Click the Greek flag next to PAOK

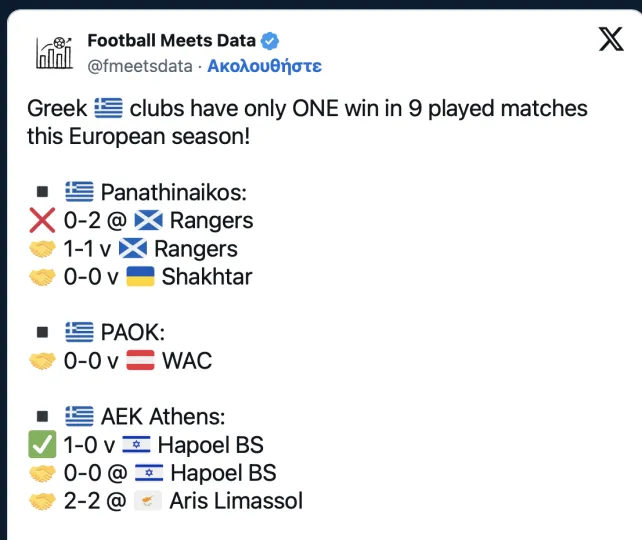tap(79, 332)
